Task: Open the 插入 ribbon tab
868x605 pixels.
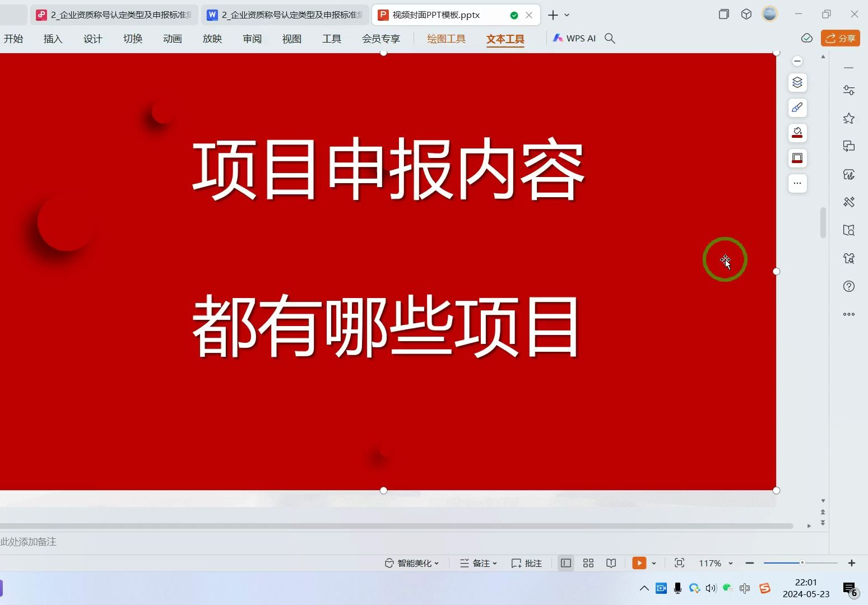Action: click(x=53, y=39)
